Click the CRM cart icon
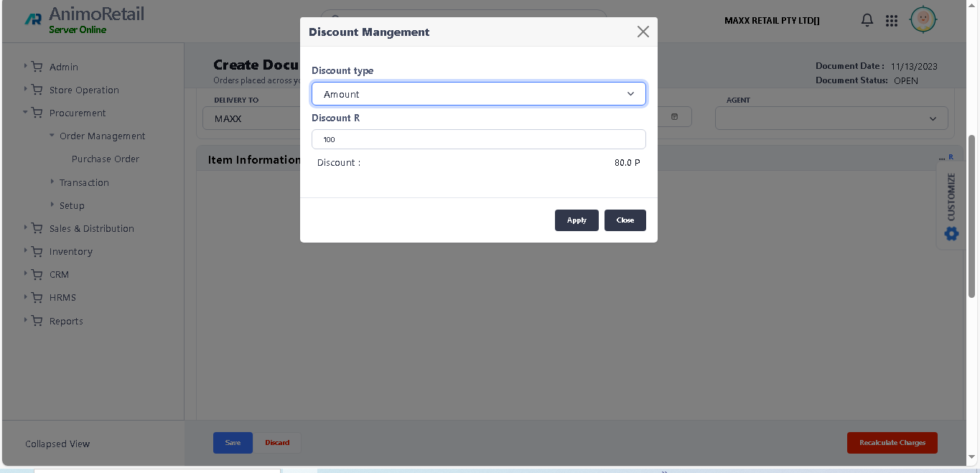The image size is (980, 473). tap(37, 273)
